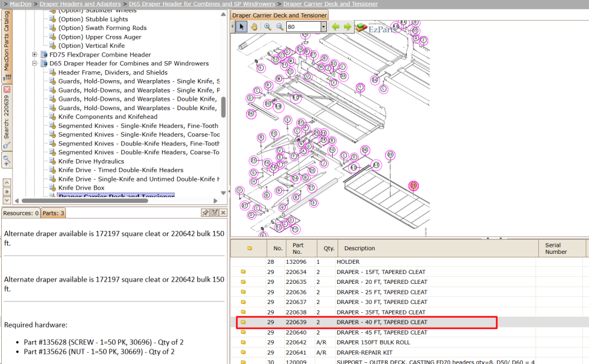The height and width of the screenshot is (364, 589).
Task: Sort by the Part No. column header
Action: click(x=301, y=249)
